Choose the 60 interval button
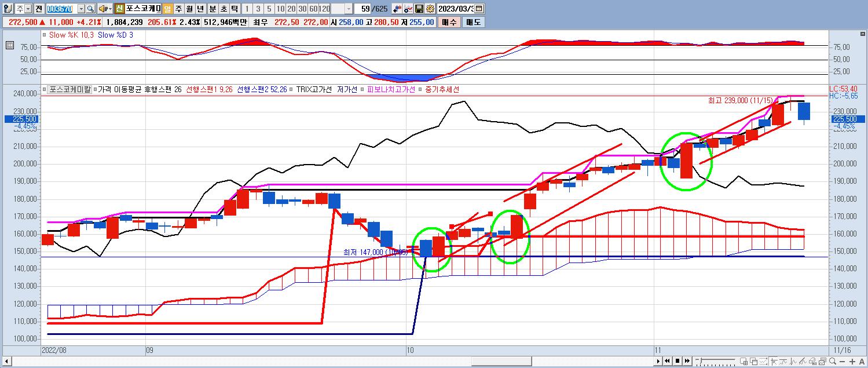Image resolution: width=868 pixels, height=368 pixels. coord(313,9)
